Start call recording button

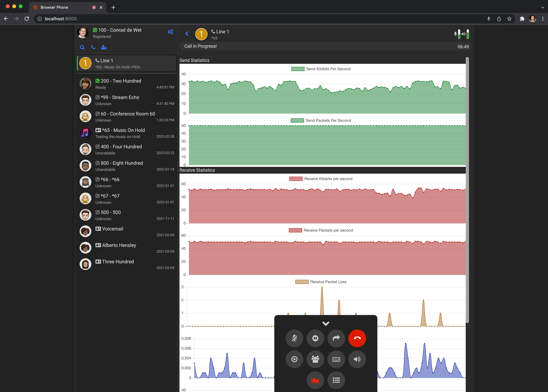pos(294,359)
